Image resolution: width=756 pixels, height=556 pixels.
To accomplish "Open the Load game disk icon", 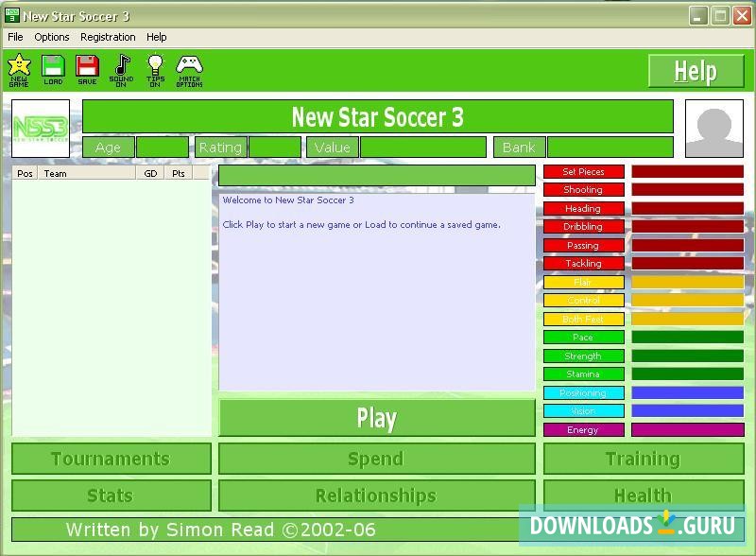I will (x=53, y=67).
